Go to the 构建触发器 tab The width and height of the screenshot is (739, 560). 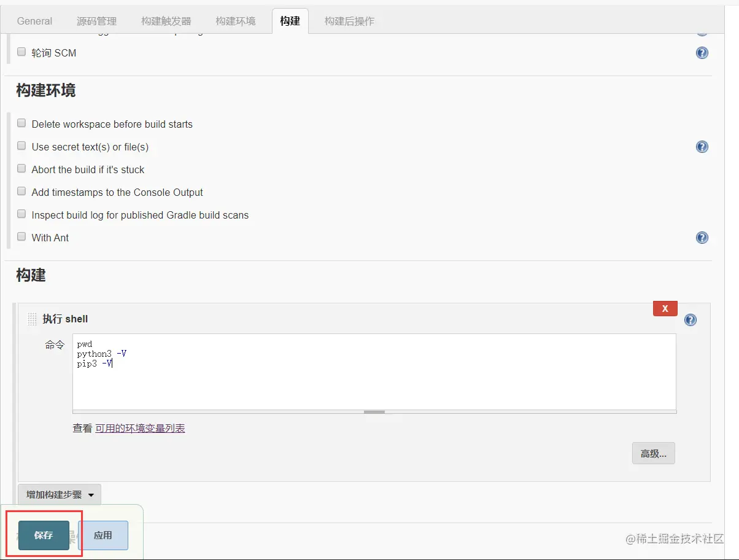click(x=166, y=21)
